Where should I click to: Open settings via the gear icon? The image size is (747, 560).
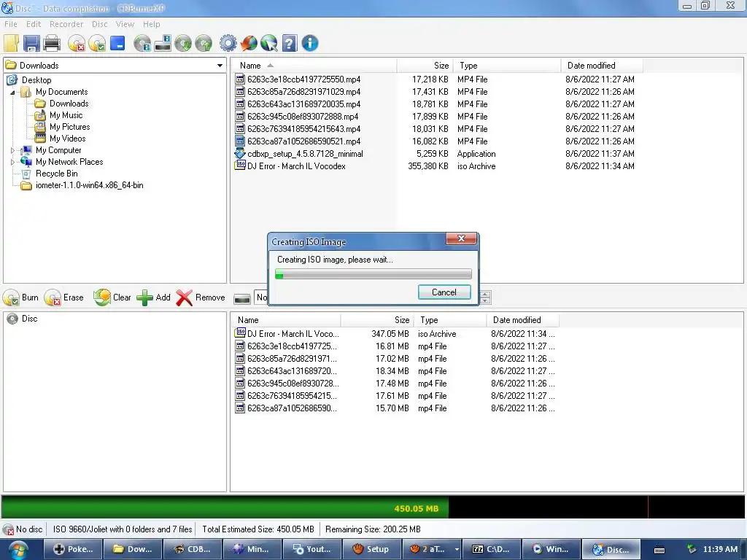[x=228, y=43]
